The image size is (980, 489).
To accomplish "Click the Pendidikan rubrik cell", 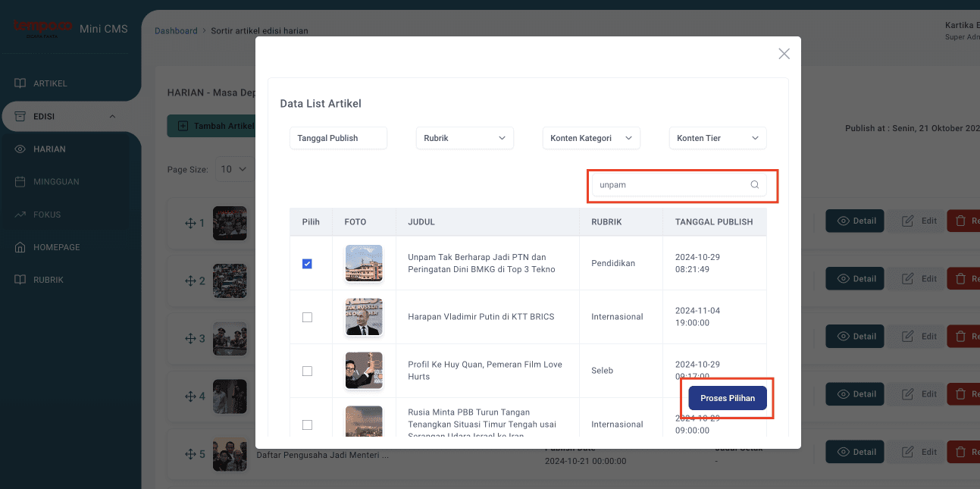I will pos(613,263).
